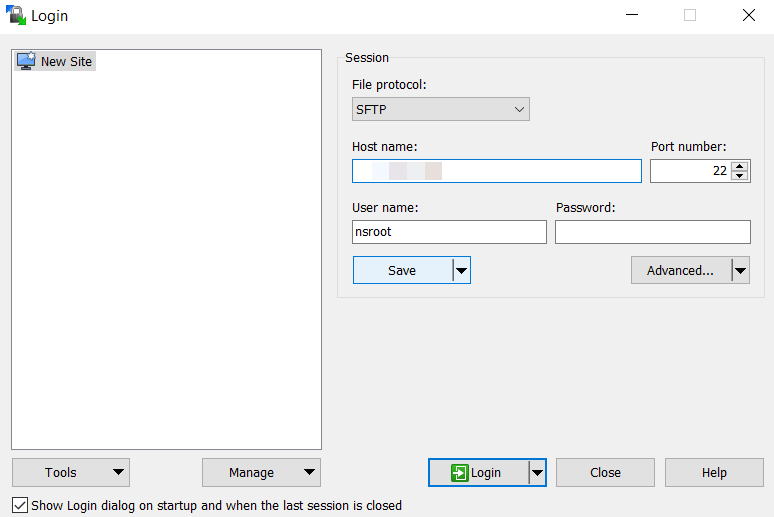The width and height of the screenshot is (774, 517).
Task: Close the Login window with X
Action: point(749,15)
